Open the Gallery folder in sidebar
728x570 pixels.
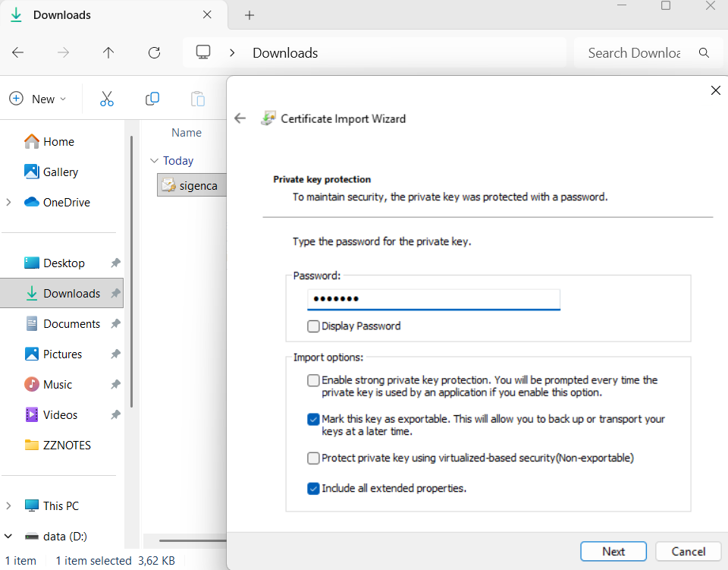[x=60, y=172]
